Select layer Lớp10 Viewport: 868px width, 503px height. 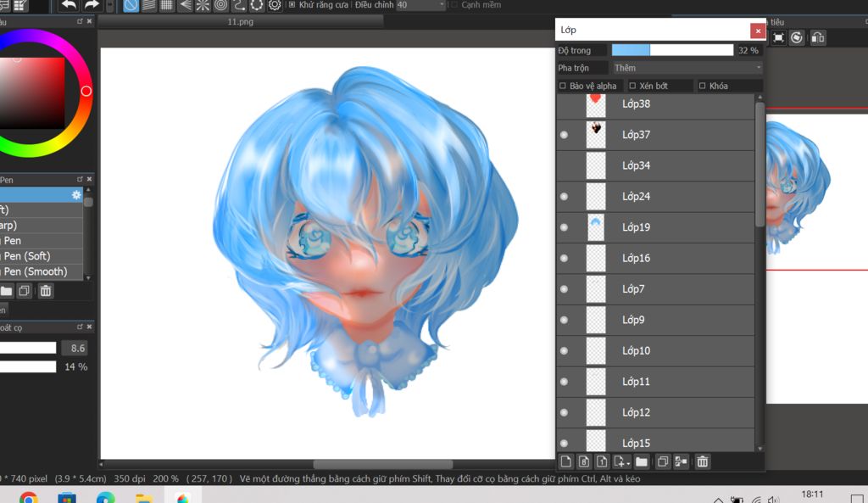655,350
